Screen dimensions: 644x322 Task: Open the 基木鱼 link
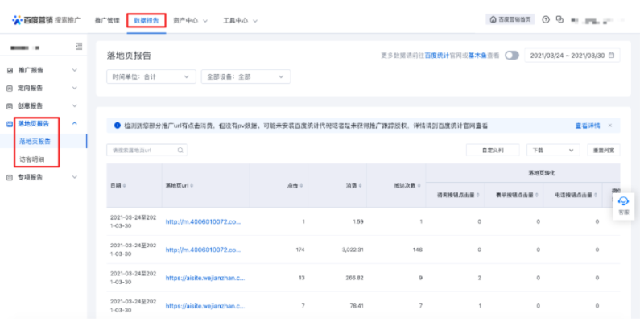pyautogui.click(x=477, y=56)
